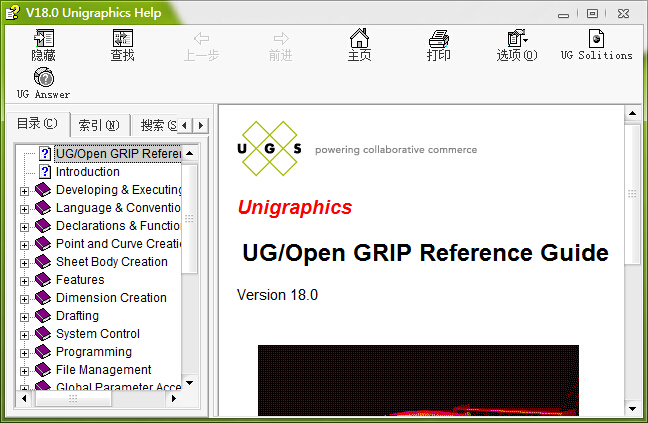Switch to the Index (索引) tab

[100, 125]
